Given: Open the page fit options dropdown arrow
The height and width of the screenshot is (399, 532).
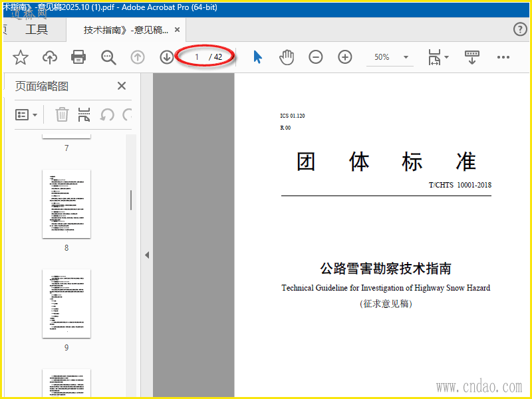Looking at the screenshot, I should [446, 57].
